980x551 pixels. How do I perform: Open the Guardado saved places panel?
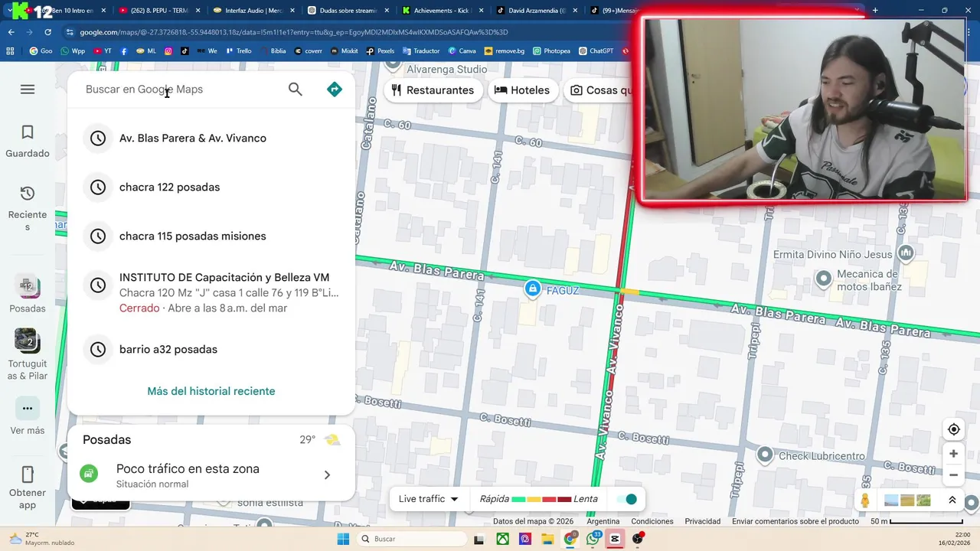28,142
